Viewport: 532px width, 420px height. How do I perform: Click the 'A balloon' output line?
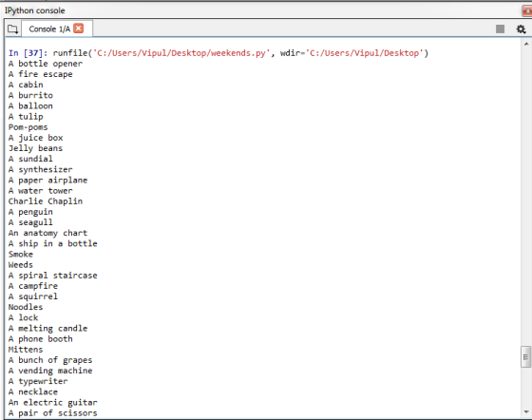click(30, 106)
